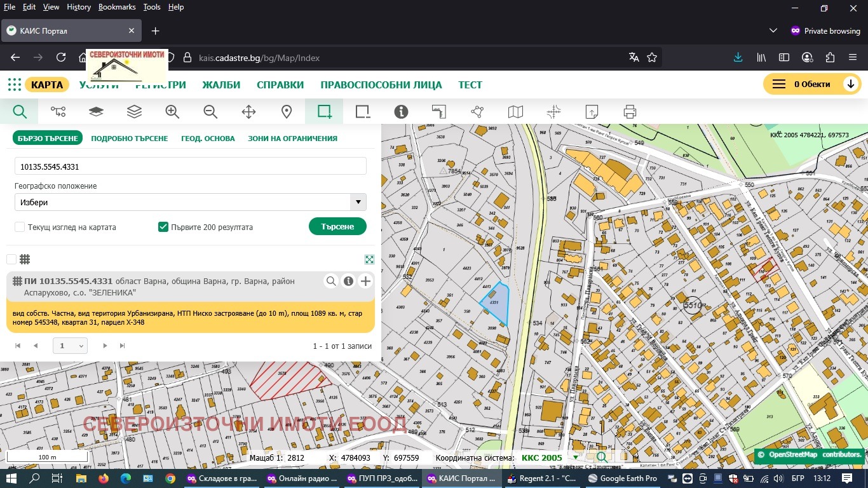Viewport: 868px width, 488px height.
Task: Zoom to parcel result using its magnifier icon
Action: coord(331,281)
